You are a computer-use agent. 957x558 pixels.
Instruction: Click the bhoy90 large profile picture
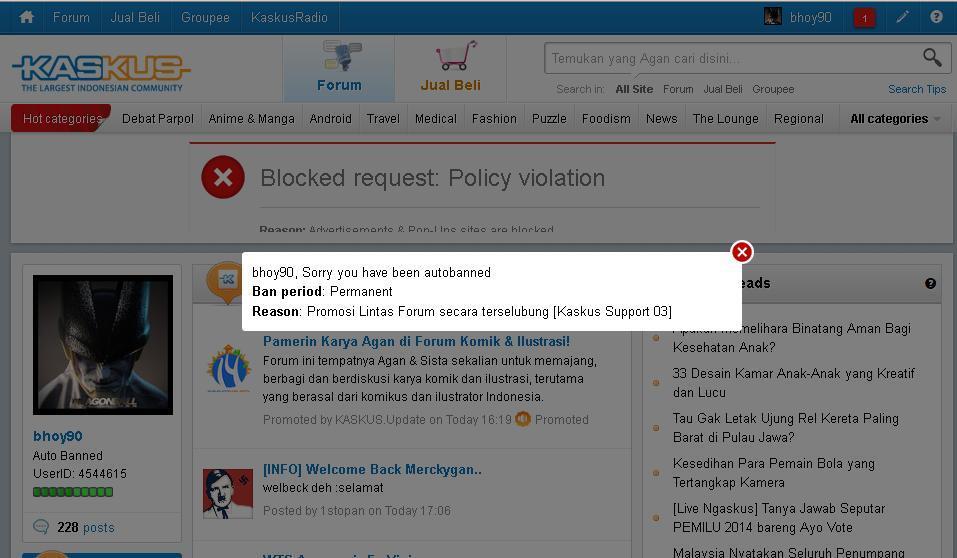[103, 345]
